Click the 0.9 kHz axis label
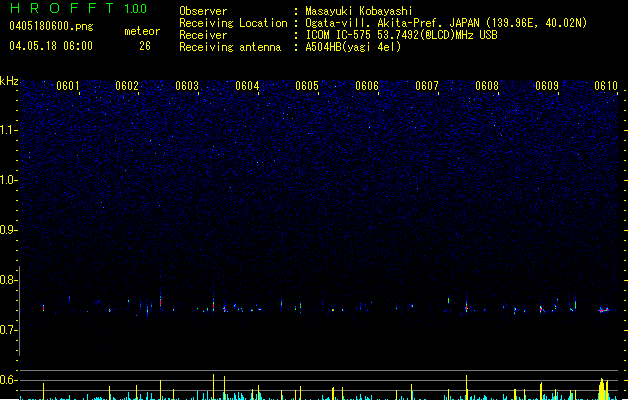This screenshot has width=629, height=400. tap(9, 230)
